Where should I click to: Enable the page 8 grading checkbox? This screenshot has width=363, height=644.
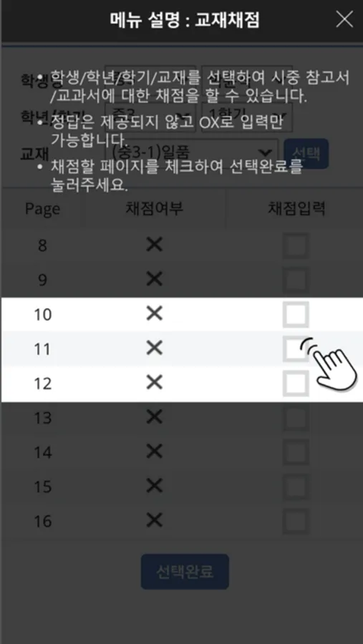296,245
